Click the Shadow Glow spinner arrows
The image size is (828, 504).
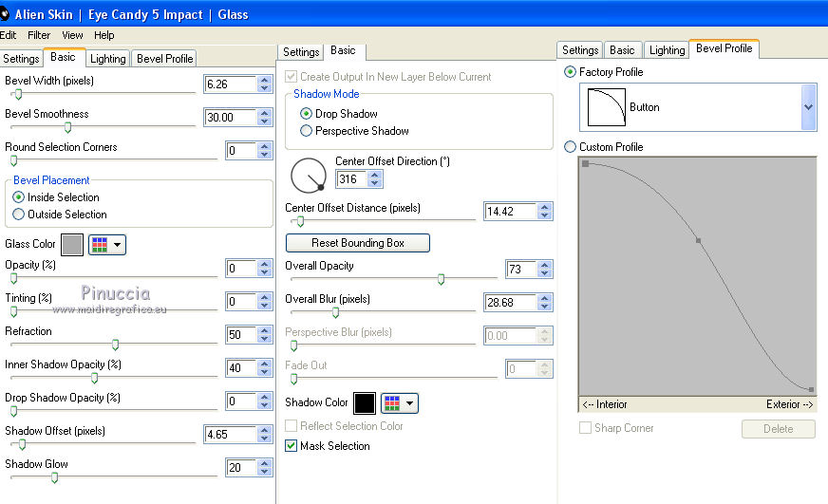click(x=265, y=468)
